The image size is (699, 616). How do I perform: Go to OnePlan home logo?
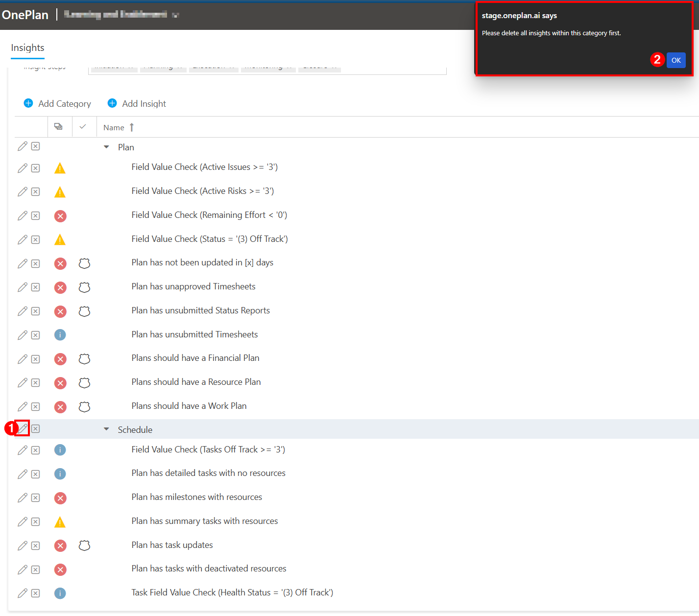click(25, 15)
